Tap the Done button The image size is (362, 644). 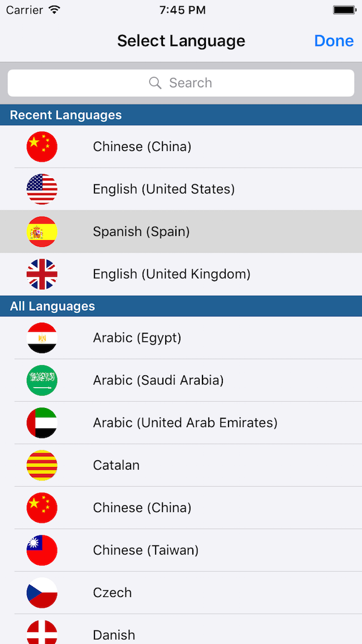334,40
